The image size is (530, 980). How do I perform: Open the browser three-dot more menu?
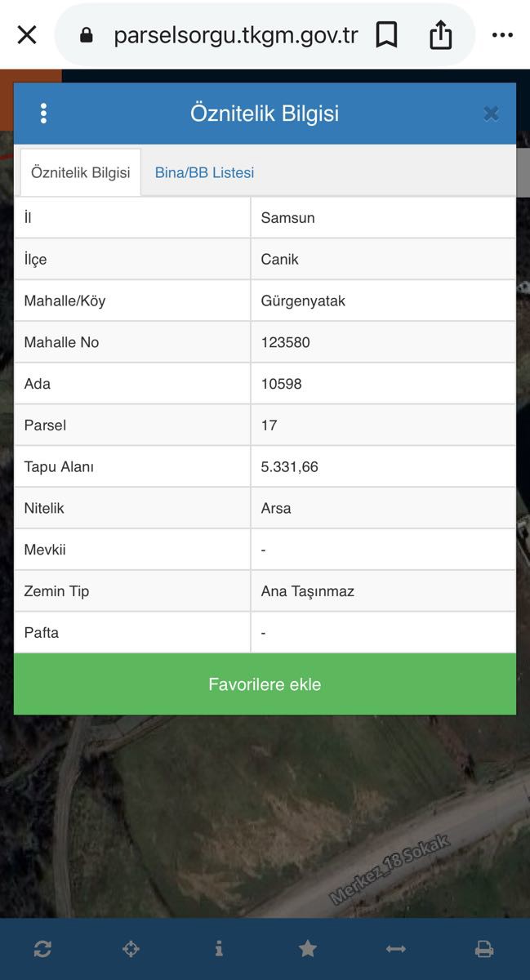coord(502,35)
